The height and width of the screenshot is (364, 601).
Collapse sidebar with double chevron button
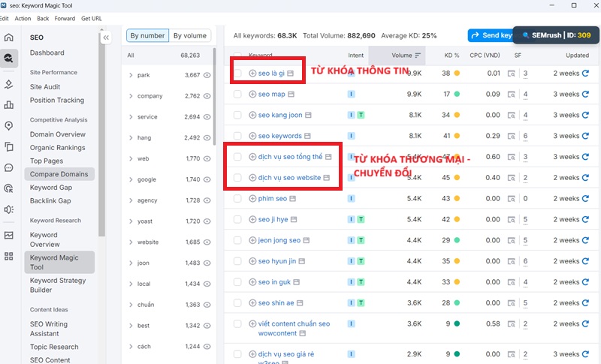pyautogui.click(x=106, y=38)
